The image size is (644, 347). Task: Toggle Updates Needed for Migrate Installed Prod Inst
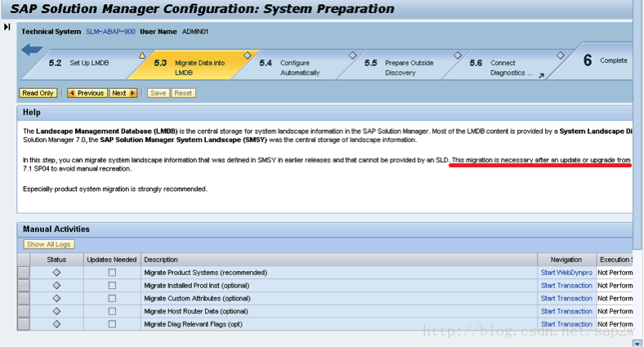(112, 286)
